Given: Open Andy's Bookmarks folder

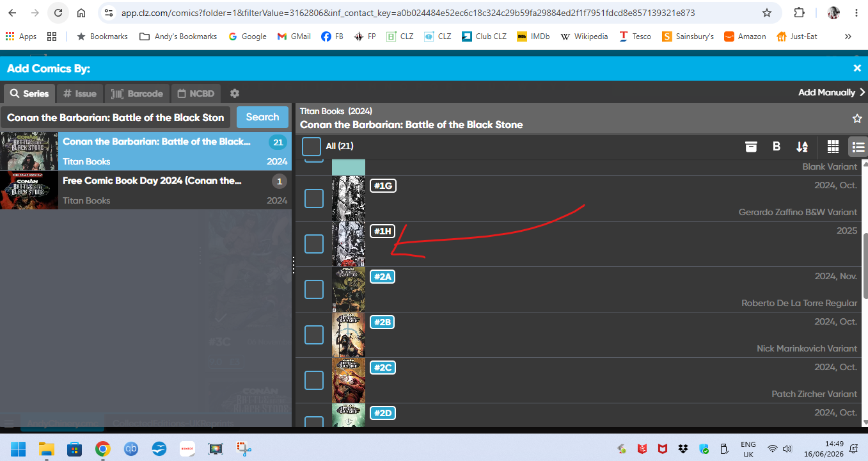Looking at the screenshot, I should [x=178, y=36].
